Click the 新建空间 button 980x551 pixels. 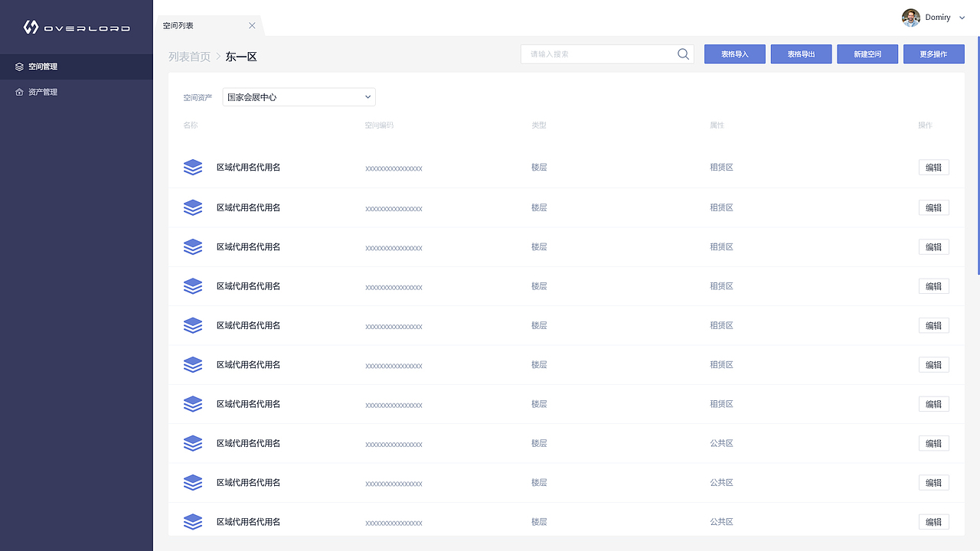click(867, 54)
